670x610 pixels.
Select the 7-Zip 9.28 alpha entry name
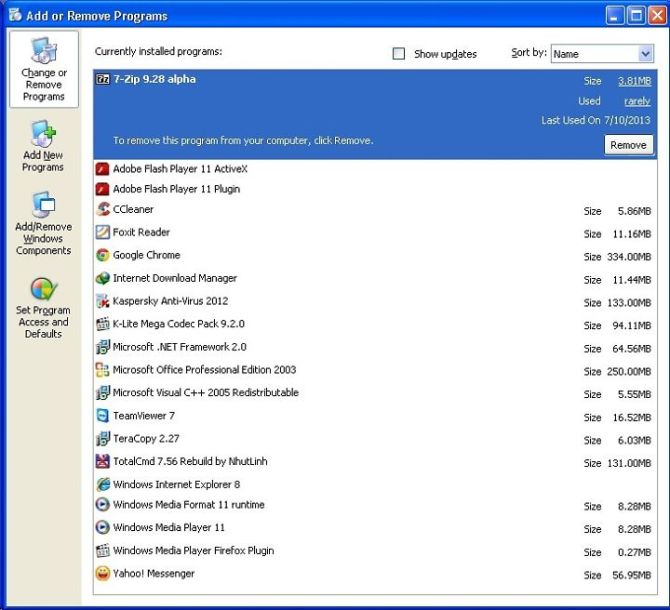click(154, 79)
